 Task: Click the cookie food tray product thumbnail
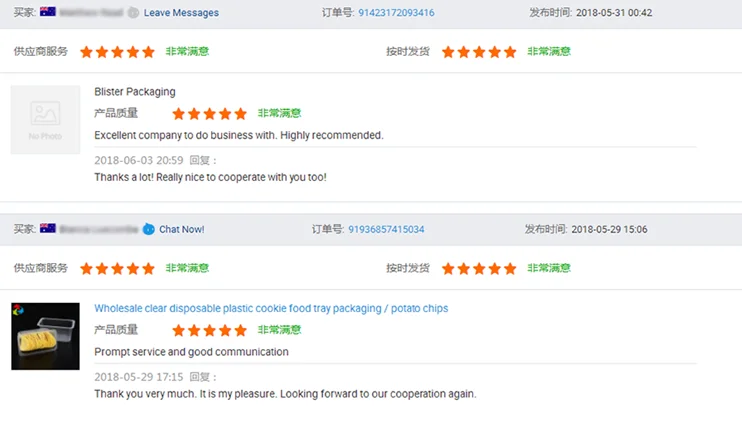(45, 336)
